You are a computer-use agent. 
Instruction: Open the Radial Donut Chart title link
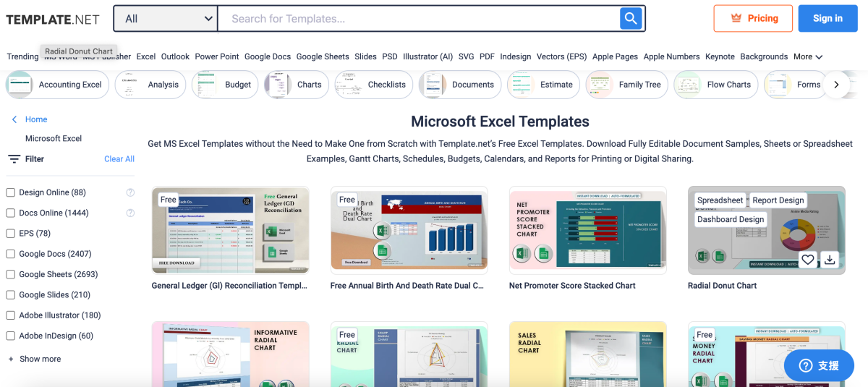tap(723, 286)
